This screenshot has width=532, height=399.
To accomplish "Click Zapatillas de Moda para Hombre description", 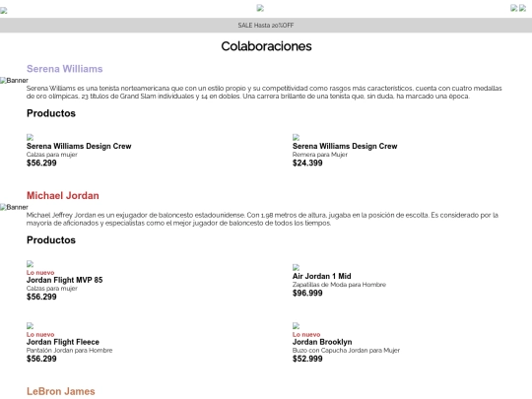I will [339, 285].
